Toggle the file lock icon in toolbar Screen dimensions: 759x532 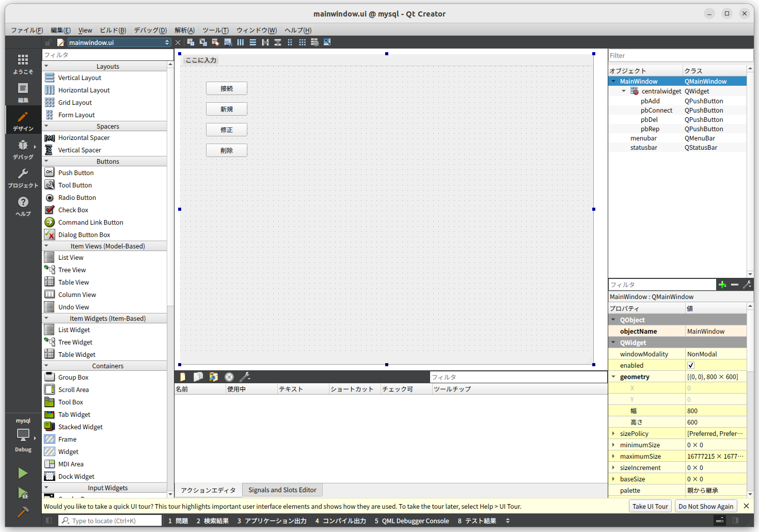click(x=48, y=42)
